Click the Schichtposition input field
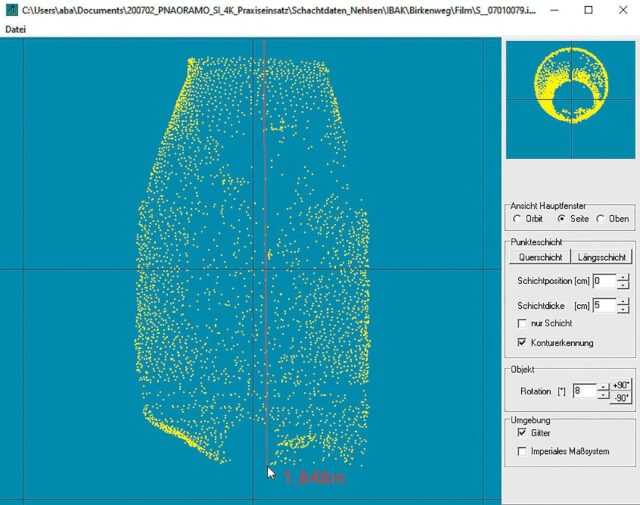The image size is (640, 505). click(603, 281)
